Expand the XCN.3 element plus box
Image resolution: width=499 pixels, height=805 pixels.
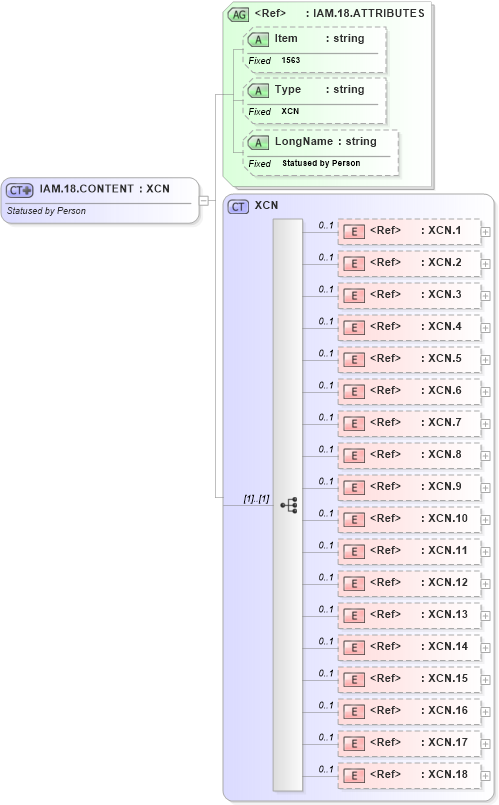coord(485,296)
